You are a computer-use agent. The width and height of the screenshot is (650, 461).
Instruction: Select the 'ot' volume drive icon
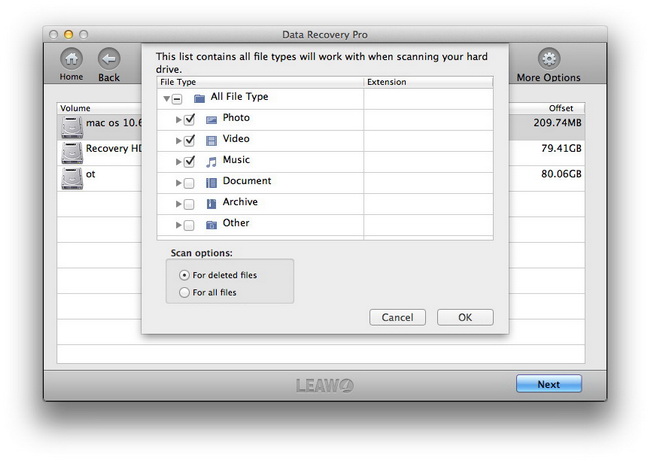tap(72, 178)
